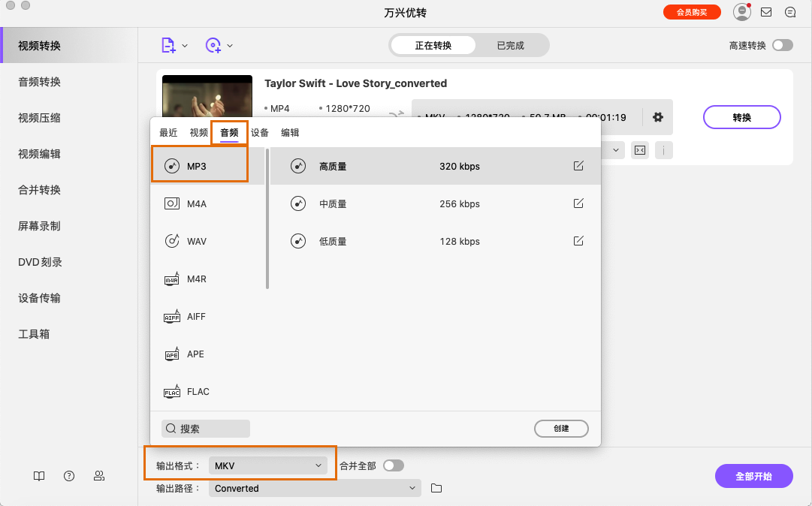Open the 输出格式 MKV dropdown
Viewport: 812px width, 506px height.
point(270,465)
